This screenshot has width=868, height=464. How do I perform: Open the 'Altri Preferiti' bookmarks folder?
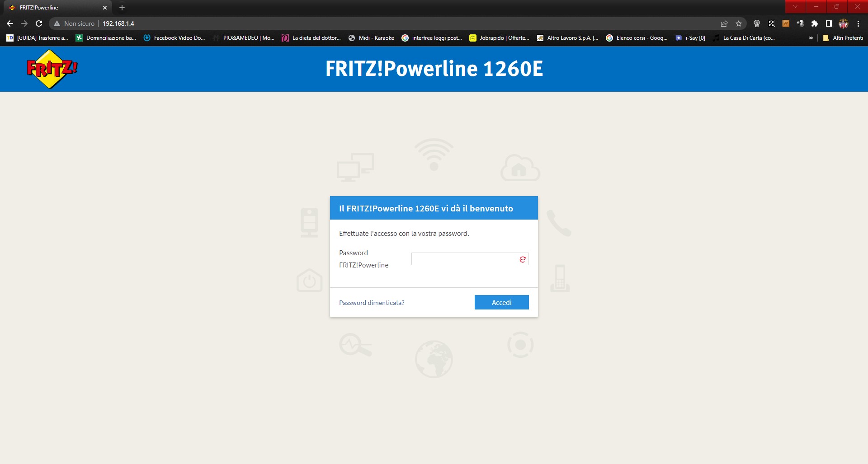click(x=843, y=38)
